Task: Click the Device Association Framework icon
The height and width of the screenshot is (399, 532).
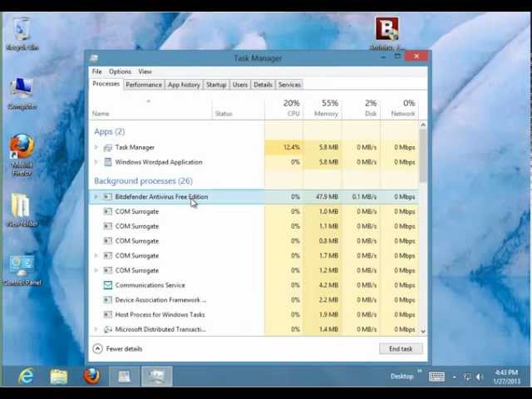Action: point(107,300)
